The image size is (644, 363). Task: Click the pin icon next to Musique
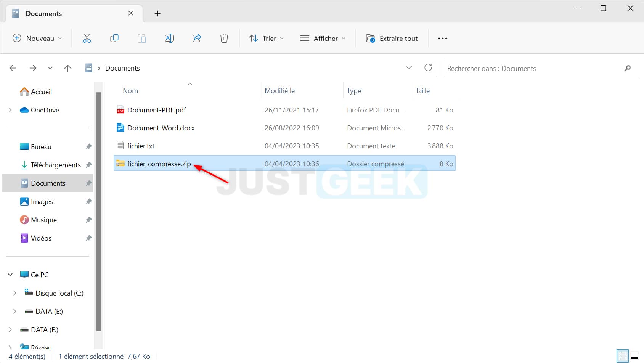point(88,220)
